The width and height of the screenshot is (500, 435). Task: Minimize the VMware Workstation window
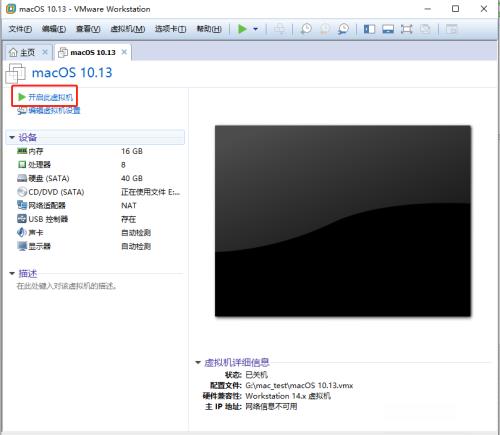[428, 9]
